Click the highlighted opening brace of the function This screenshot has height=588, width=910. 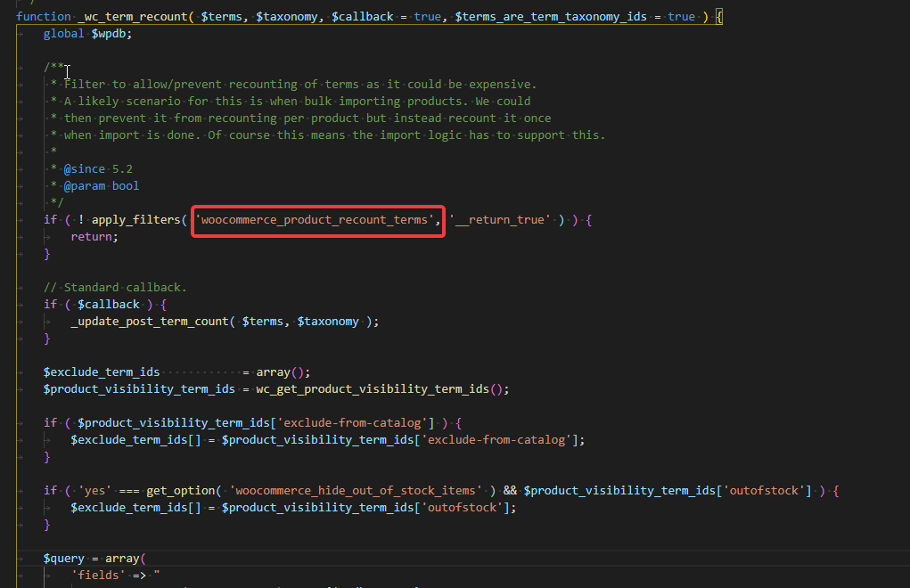point(719,17)
